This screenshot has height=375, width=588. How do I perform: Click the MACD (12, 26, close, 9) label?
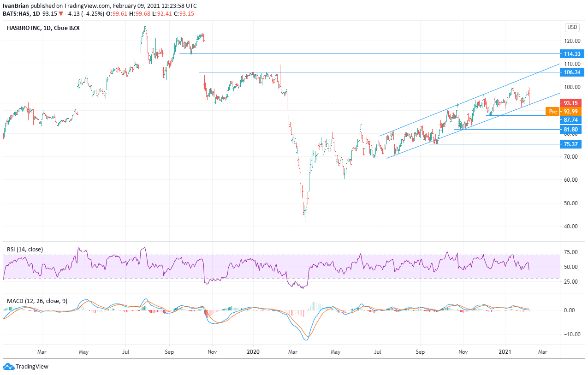click(x=37, y=301)
